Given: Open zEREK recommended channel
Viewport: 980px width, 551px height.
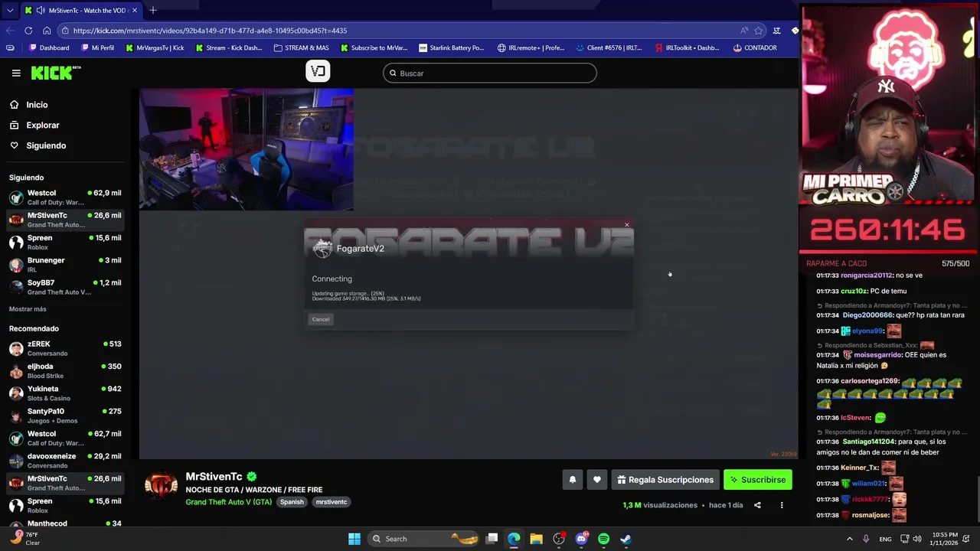Looking at the screenshot, I should pos(64,348).
